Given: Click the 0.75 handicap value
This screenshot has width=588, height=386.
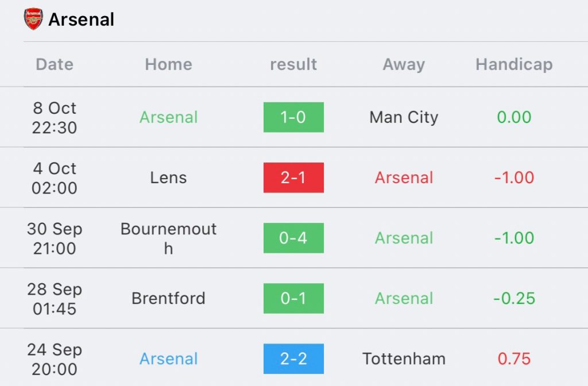Looking at the screenshot, I should point(514,358).
